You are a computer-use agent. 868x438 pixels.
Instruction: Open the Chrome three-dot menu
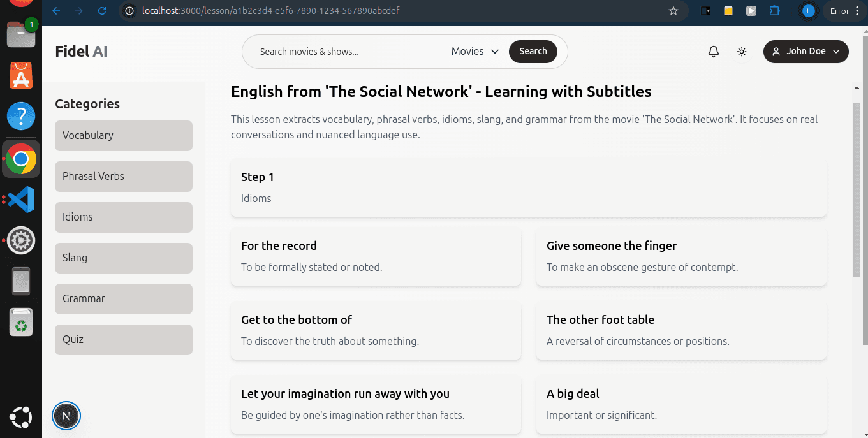pyautogui.click(x=858, y=11)
